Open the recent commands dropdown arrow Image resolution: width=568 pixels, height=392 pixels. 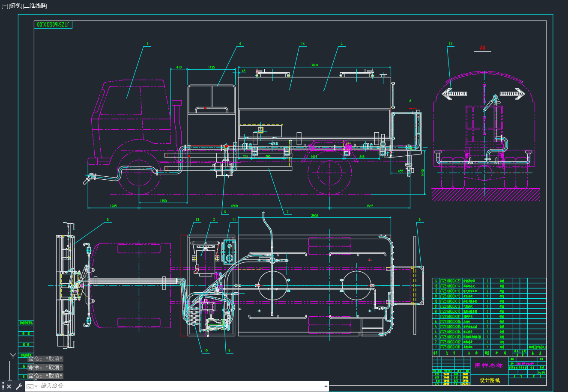pyautogui.click(x=36, y=386)
